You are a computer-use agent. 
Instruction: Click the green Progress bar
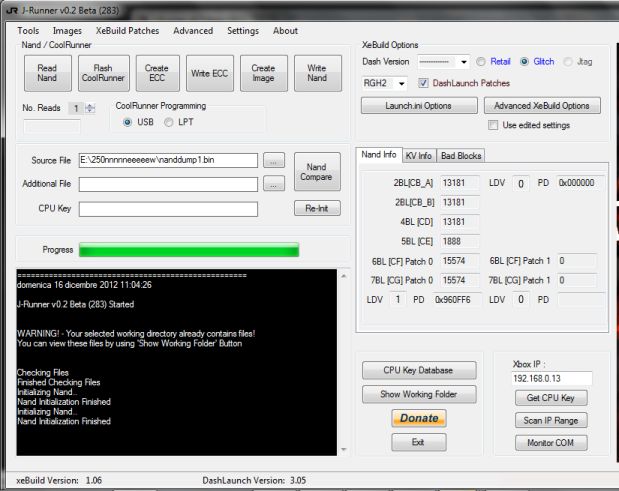click(x=189, y=250)
